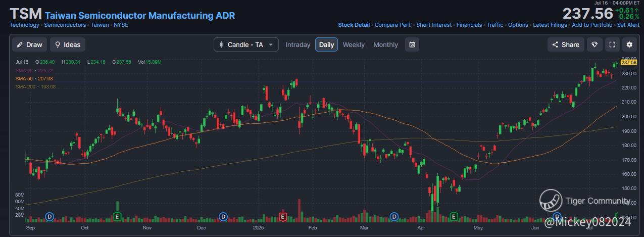Image resolution: width=644 pixels, height=237 pixels.
Task: Open the Financials link
Action: (x=469, y=25)
